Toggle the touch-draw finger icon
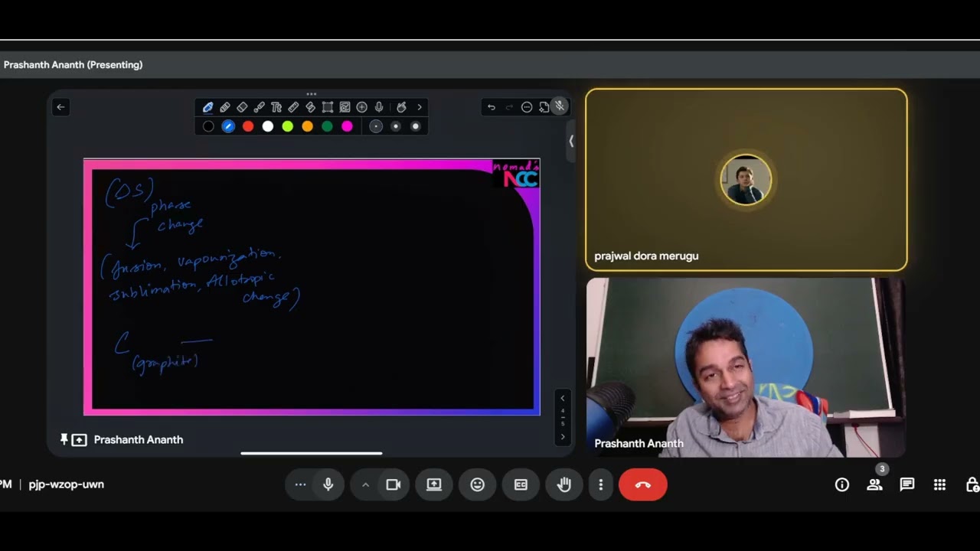 [401, 107]
